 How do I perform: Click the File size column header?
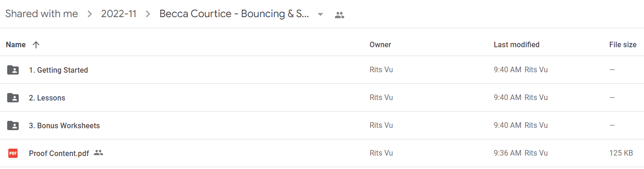[623, 45]
